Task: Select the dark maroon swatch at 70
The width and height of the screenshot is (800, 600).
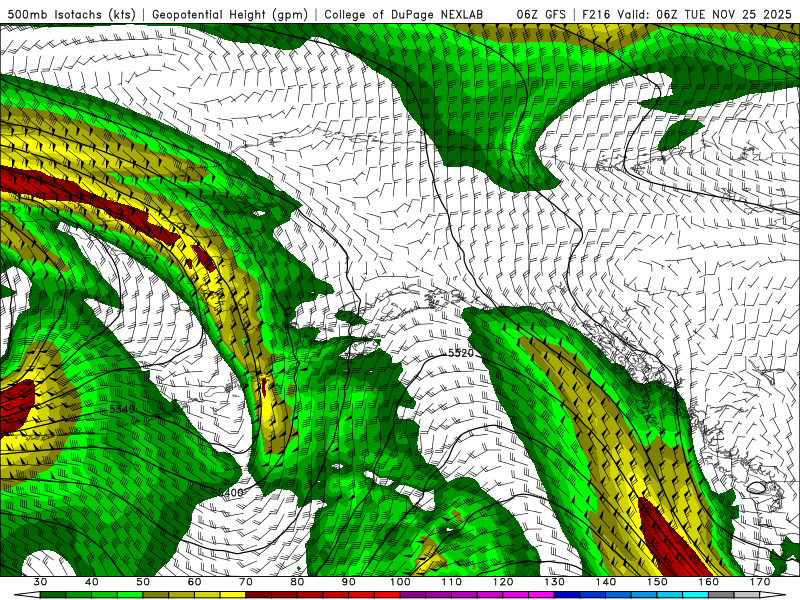Action: tap(259, 595)
